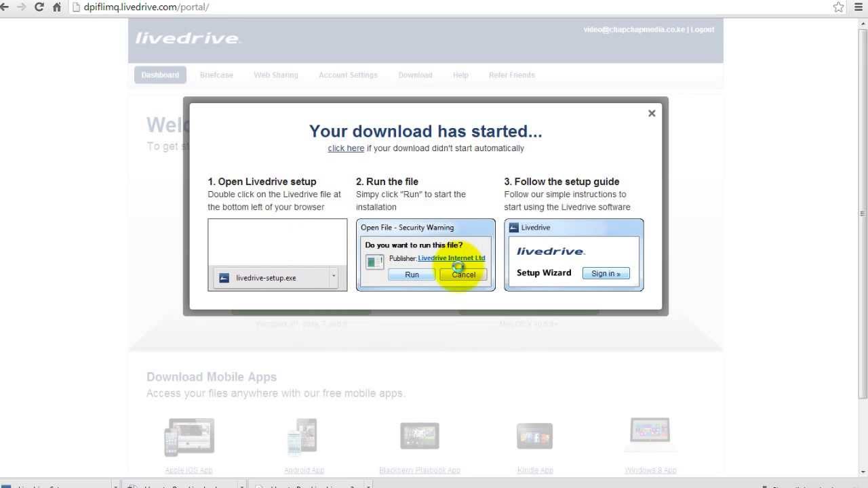Click the 'click here' download link
Viewport: 868px width, 488px height.
tap(346, 148)
